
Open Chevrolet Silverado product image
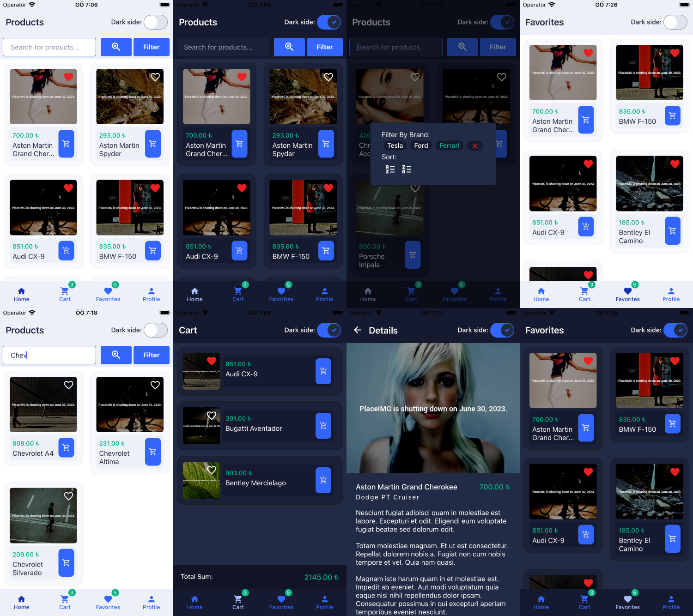coord(43,515)
